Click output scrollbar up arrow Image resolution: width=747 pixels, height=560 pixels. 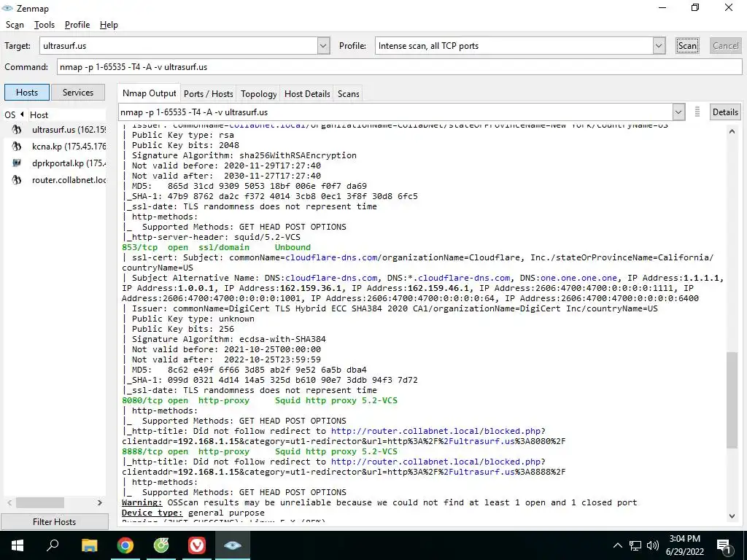(x=732, y=131)
